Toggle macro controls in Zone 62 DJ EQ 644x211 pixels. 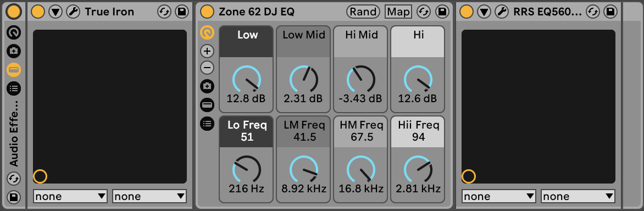click(207, 32)
